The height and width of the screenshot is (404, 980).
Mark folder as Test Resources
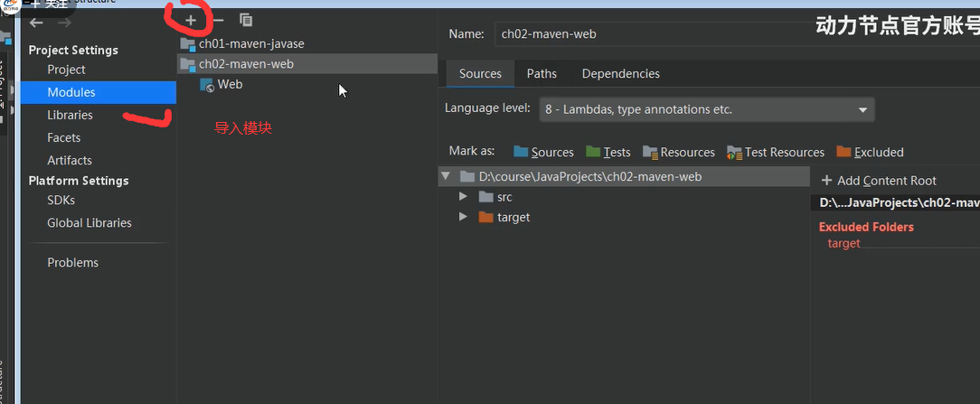[776, 152]
